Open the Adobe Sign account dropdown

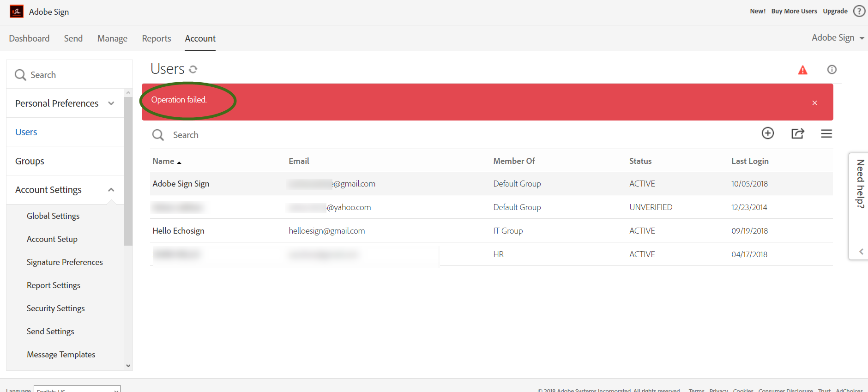coord(838,38)
